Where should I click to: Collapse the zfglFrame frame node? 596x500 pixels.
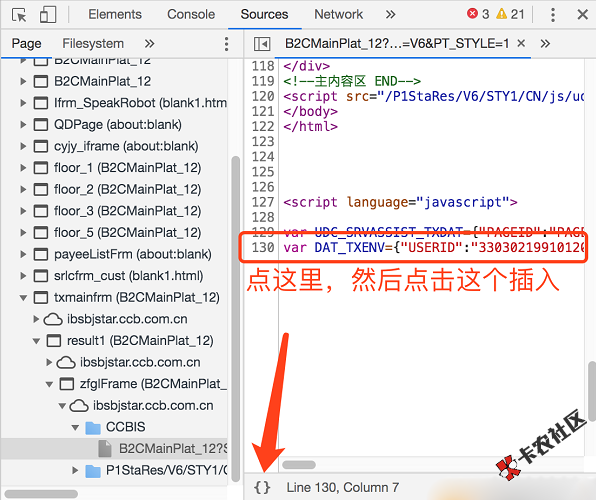pyautogui.click(x=49, y=384)
